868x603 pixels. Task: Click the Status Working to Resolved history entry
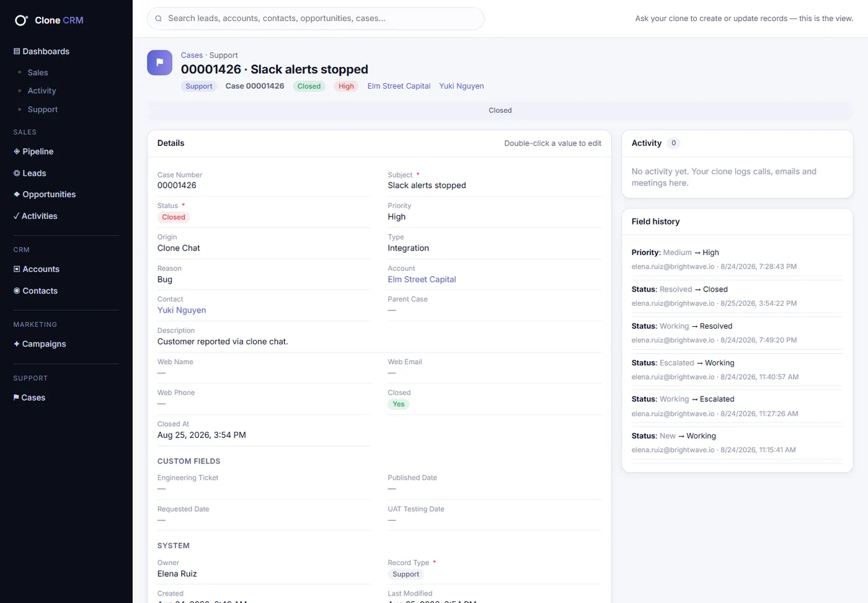[737, 333]
